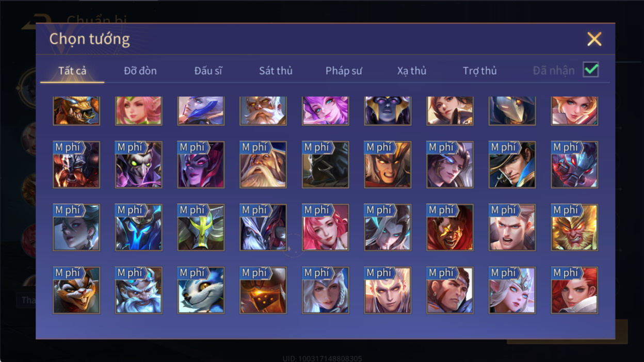Viewport: 644px width, 362px height.
Task: Show the Pháp sư hero list
Action: click(344, 71)
